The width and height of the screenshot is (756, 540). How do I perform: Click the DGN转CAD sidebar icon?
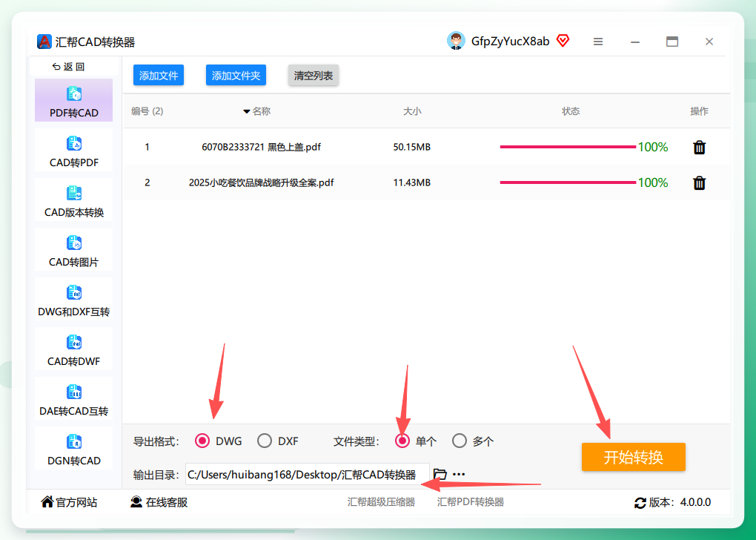pyautogui.click(x=74, y=441)
